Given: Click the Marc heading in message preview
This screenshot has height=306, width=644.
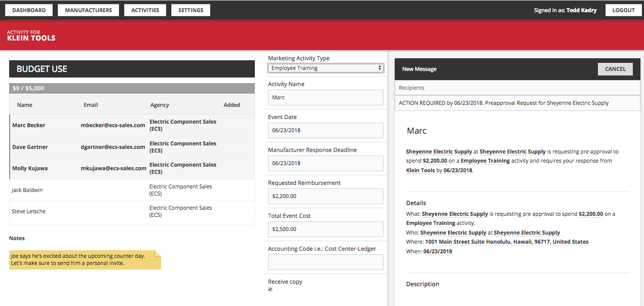Looking at the screenshot, I should (x=417, y=131).
